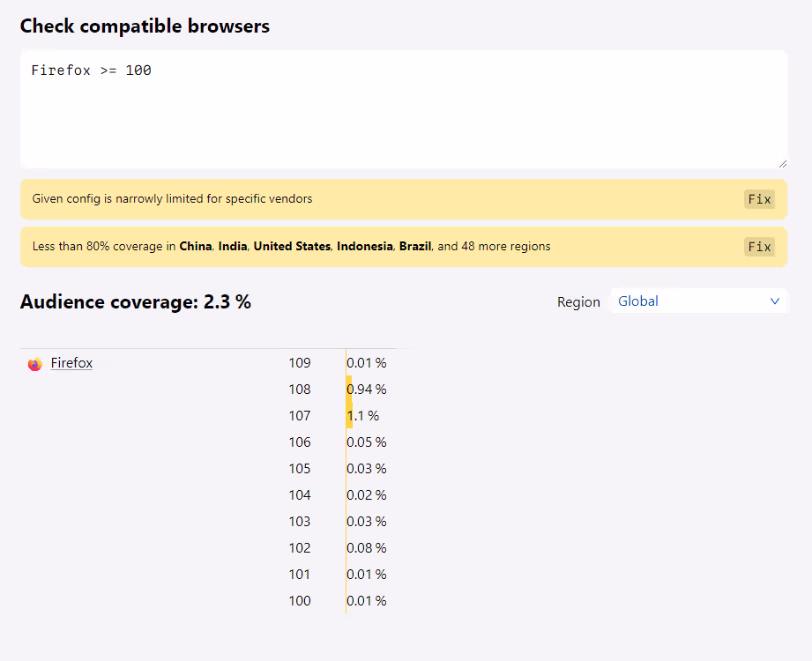Viewport: 812px width, 661px height.
Task: Open the Firefox browser link
Action: [71, 363]
